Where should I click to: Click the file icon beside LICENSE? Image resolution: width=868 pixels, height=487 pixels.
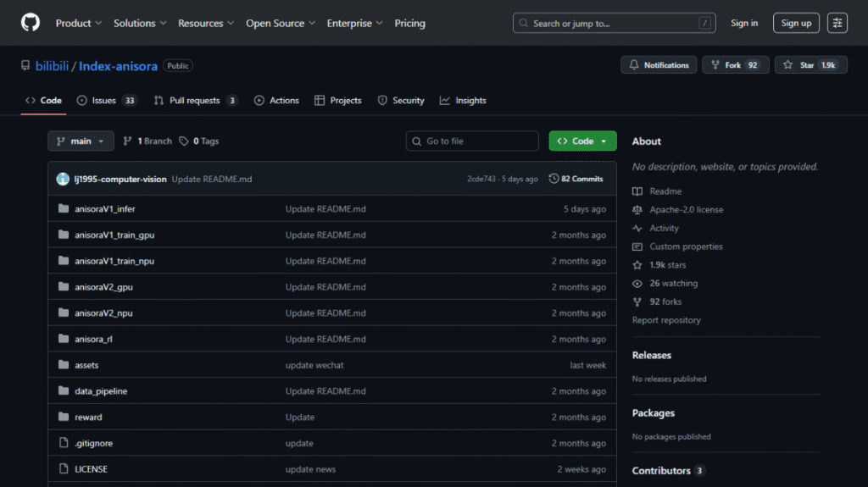64,468
